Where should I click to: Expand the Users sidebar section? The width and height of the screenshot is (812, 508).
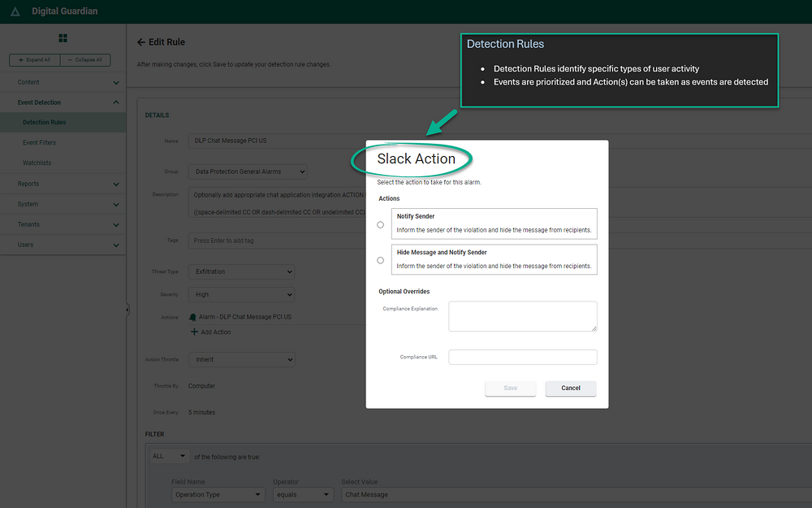point(63,245)
